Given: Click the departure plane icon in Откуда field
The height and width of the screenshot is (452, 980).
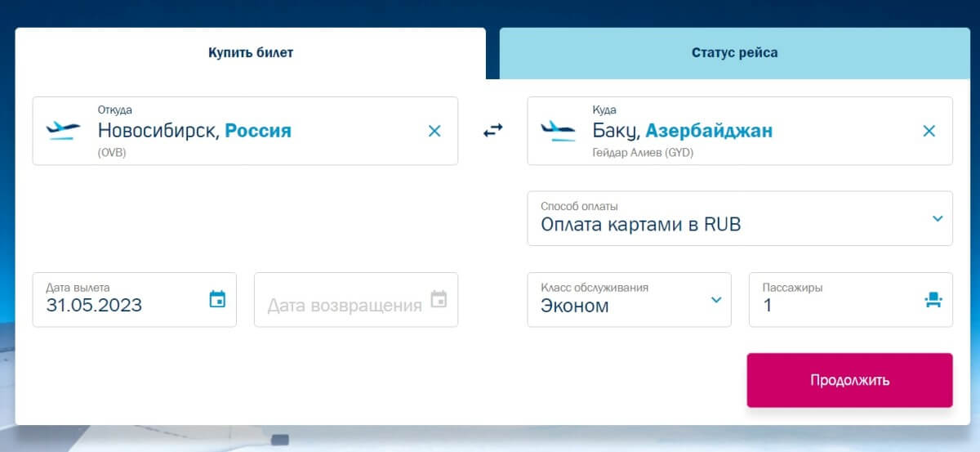Looking at the screenshot, I should [x=64, y=131].
